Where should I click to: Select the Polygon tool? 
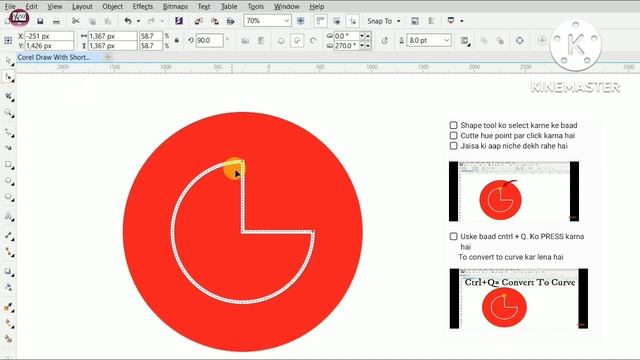(x=8, y=197)
